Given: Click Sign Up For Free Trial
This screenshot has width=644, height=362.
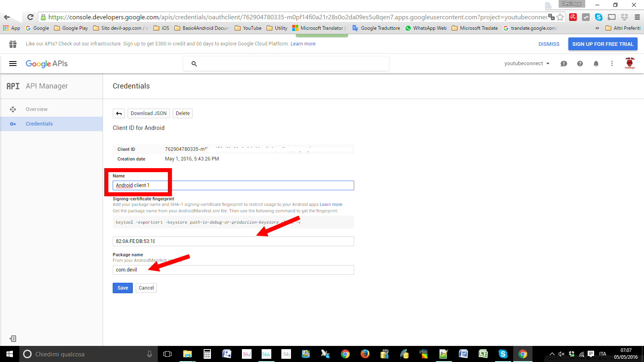Looking at the screenshot, I should point(603,44).
